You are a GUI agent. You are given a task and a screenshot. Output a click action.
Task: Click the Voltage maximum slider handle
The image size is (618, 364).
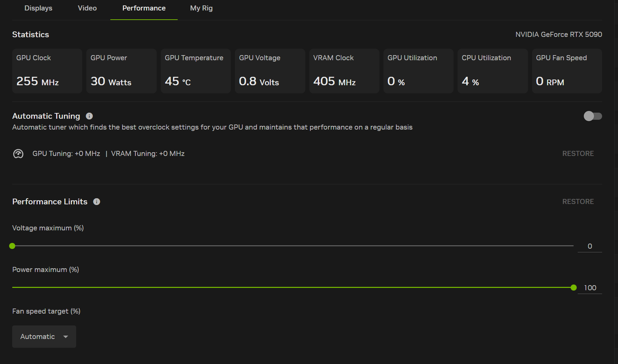coord(12,246)
